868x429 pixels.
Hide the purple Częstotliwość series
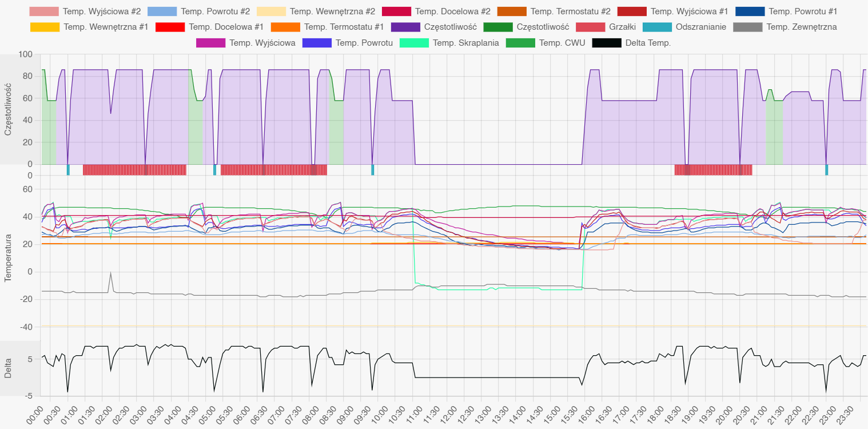[x=406, y=27]
